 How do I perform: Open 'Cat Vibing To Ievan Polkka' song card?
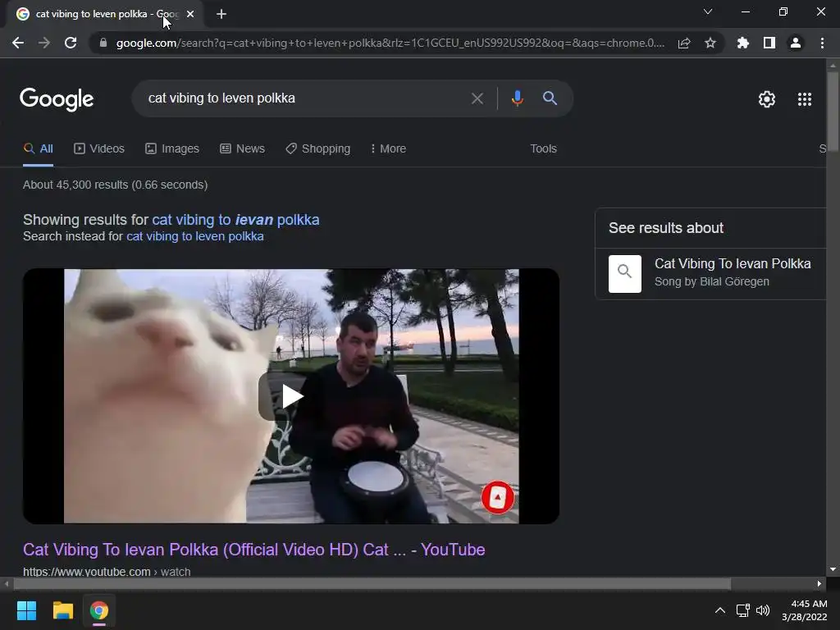pos(710,274)
